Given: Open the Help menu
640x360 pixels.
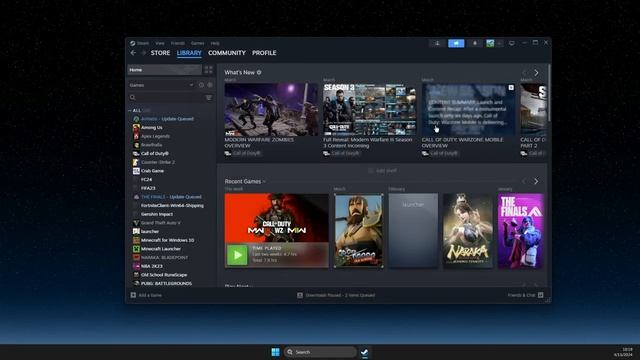Looking at the screenshot, I should (x=215, y=43).
